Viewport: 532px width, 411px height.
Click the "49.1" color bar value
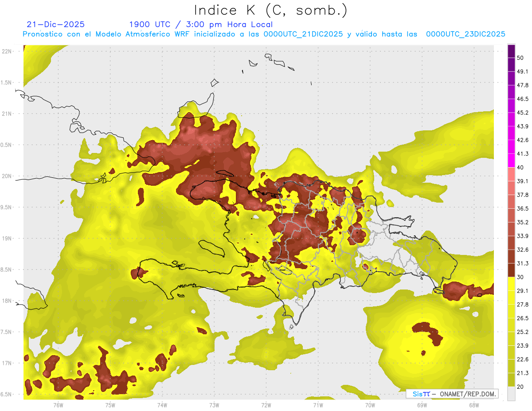point(523,71)
